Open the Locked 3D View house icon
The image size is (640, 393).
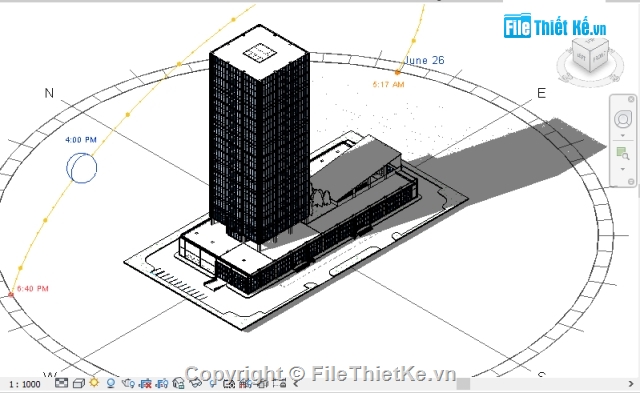point(178,384)
